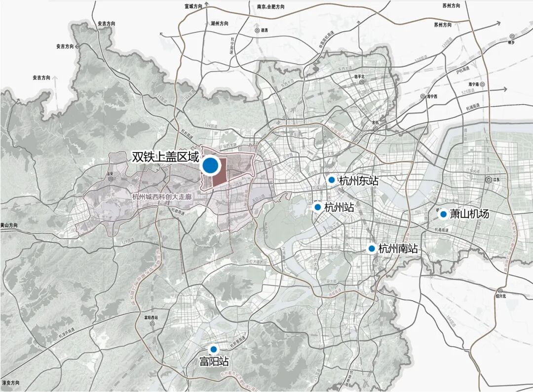Click the 淳安方向 direction label
The height and width of the screenshot is (392, 533).
coord(10,383)
